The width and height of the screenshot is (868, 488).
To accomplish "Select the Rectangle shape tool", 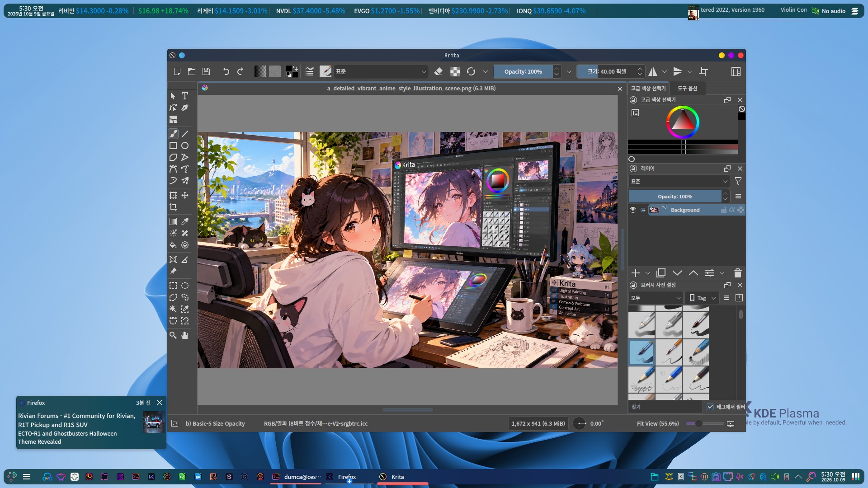I will (x=173, y=145).
